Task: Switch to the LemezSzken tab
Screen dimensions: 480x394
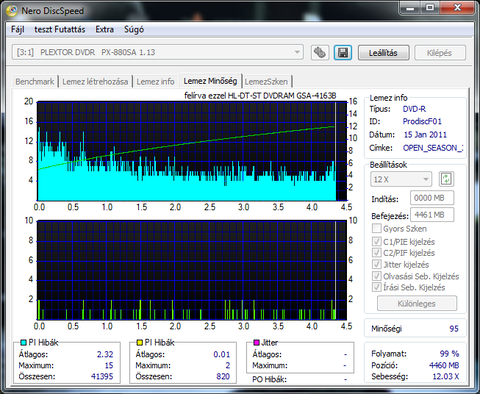Action: [x=266, y=82]
